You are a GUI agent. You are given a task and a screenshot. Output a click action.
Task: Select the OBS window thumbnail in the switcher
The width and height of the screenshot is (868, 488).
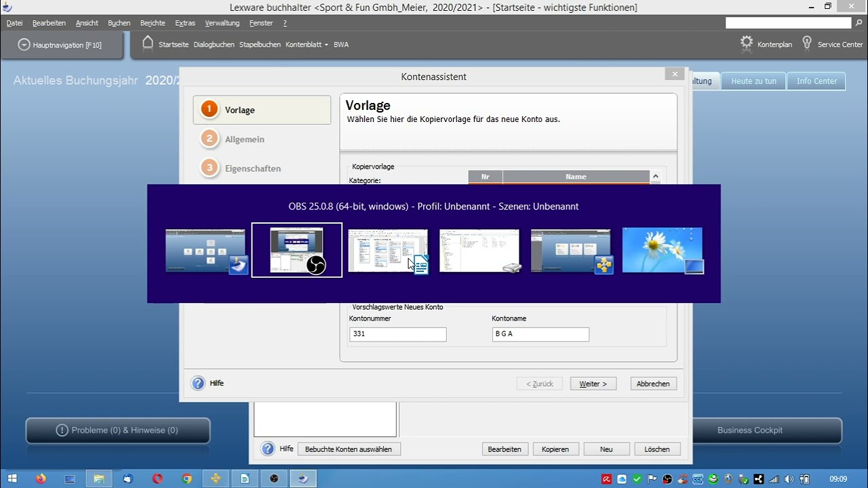tap(297, 250)
